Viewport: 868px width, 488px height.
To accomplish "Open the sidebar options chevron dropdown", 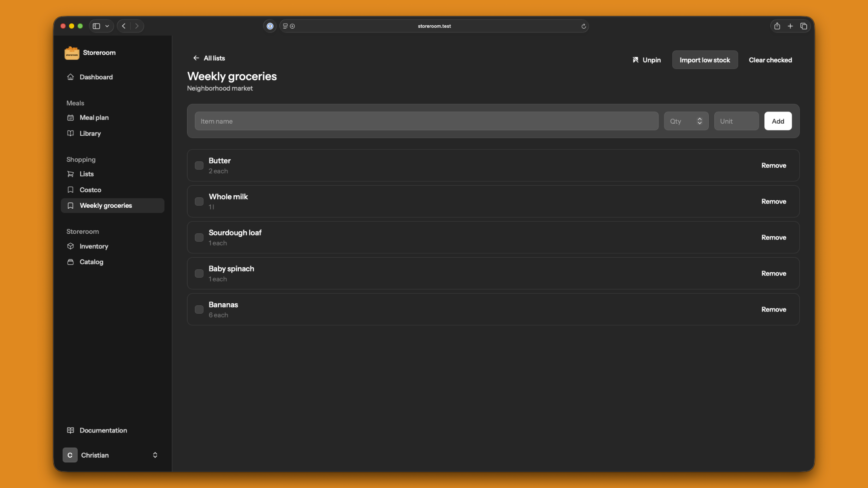I will (107, 26).
